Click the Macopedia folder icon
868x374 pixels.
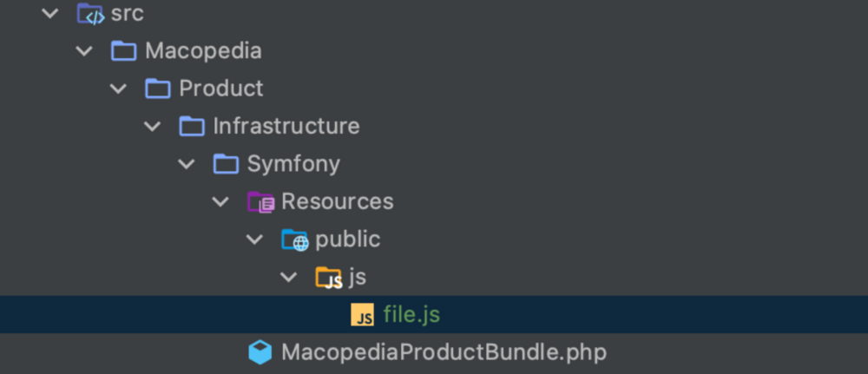pyautogui.click(x=124, y=51)
